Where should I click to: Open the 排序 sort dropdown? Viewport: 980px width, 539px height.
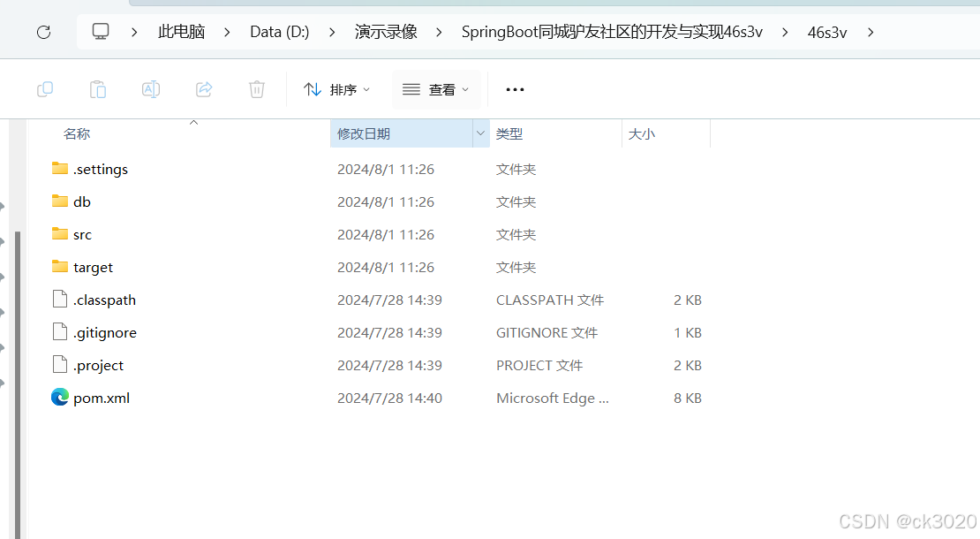click(337, 89)
